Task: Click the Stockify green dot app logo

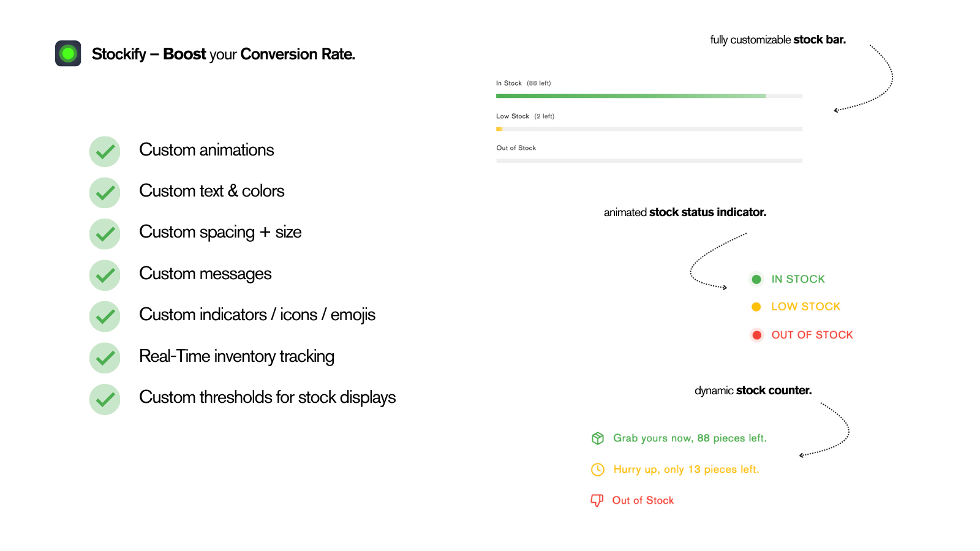Action: click(x=68, y=53)
